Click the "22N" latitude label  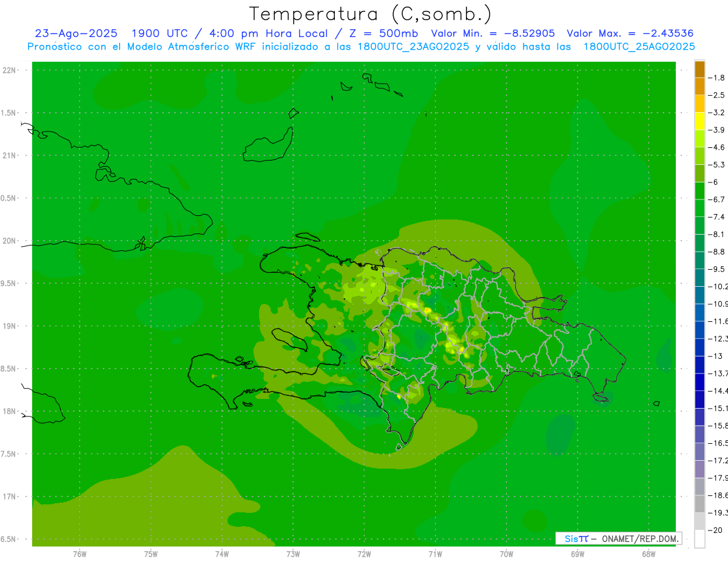pyautogui.click(x=10, y=70)
